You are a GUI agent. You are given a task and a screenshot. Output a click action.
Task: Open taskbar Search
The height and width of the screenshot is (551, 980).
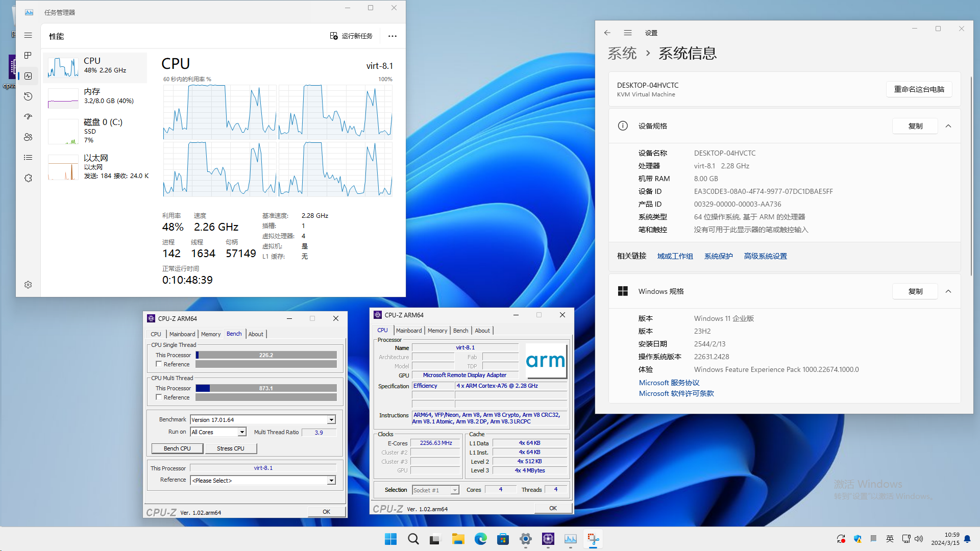(413, 539)
